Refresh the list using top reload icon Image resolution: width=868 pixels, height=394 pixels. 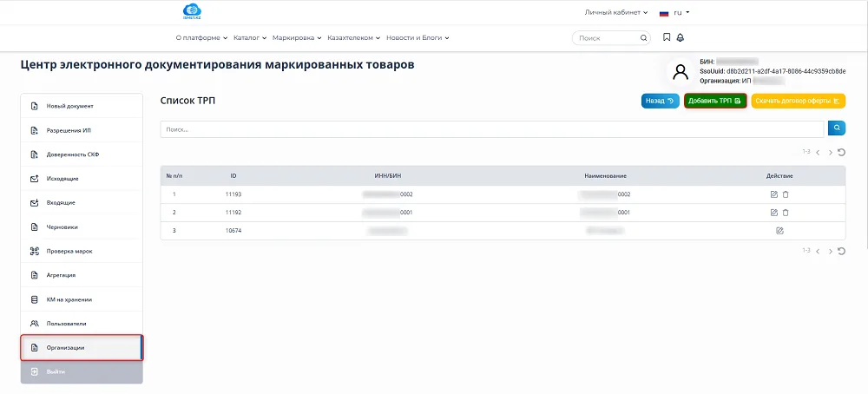841,152
